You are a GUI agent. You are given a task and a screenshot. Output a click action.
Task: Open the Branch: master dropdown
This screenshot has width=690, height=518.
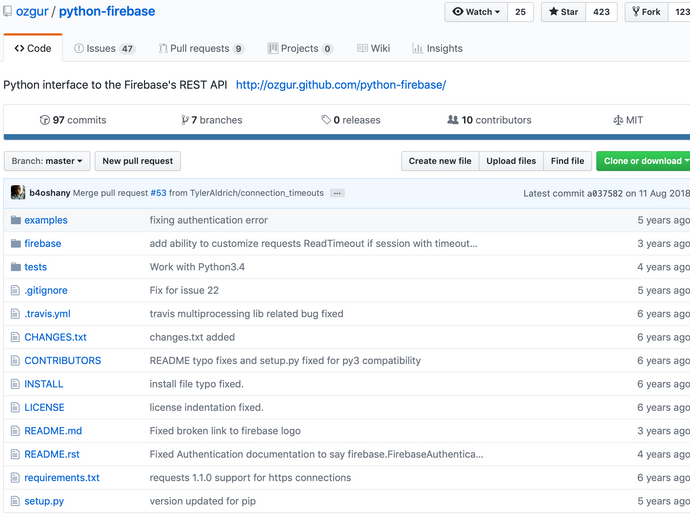point(47,161)
